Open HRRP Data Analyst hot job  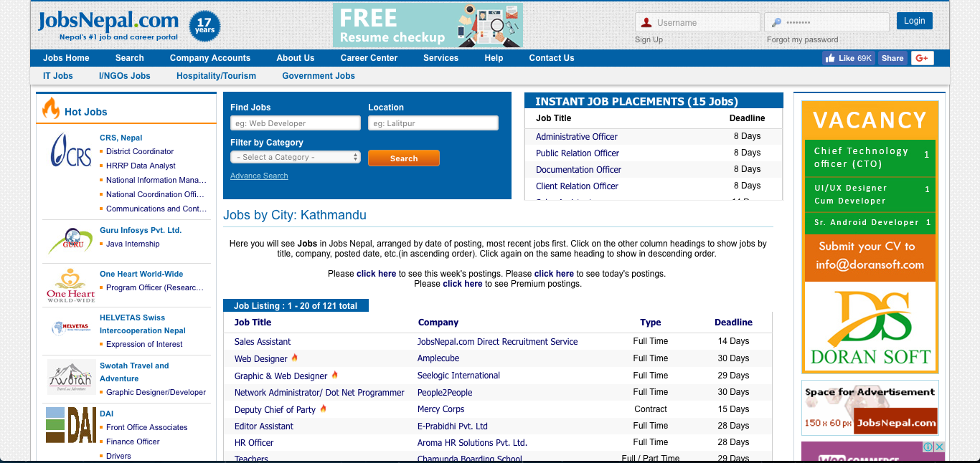coord(141,166)
